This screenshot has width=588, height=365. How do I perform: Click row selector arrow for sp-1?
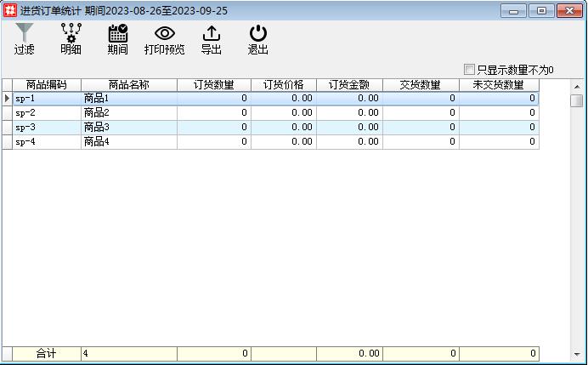(x=7, y=98)
